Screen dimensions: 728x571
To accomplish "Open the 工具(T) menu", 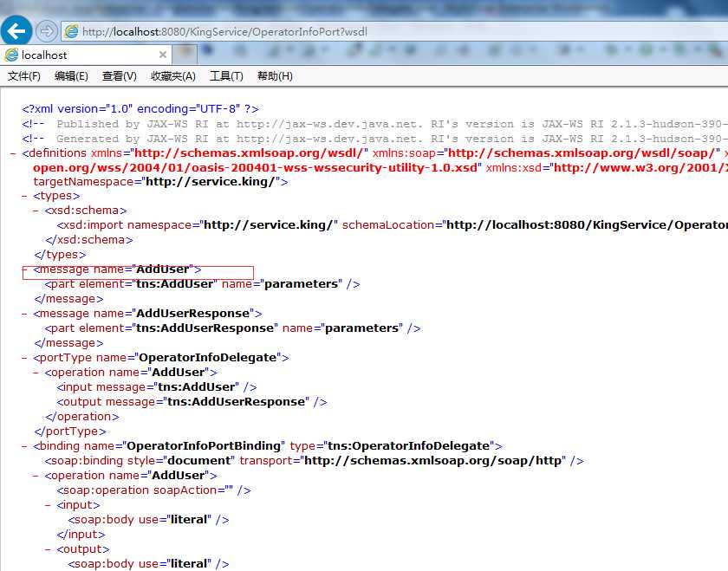I will (x=226, y=75).
